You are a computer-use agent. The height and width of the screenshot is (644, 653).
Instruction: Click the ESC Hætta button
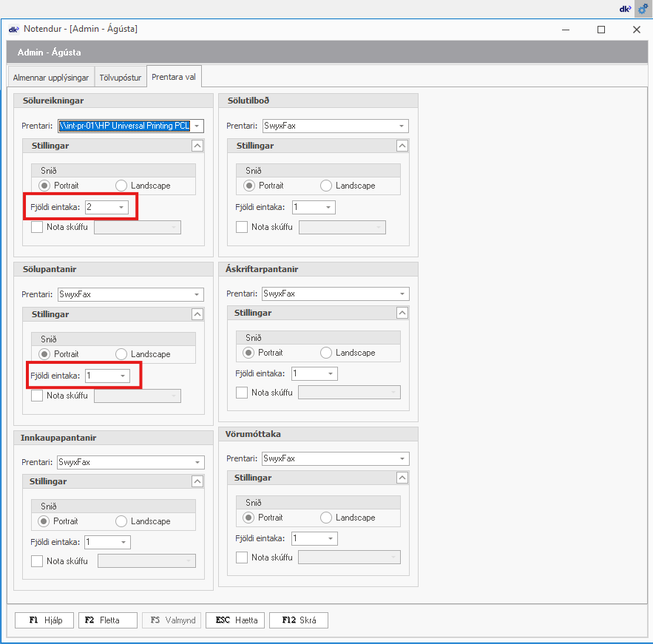pos(236,620)
